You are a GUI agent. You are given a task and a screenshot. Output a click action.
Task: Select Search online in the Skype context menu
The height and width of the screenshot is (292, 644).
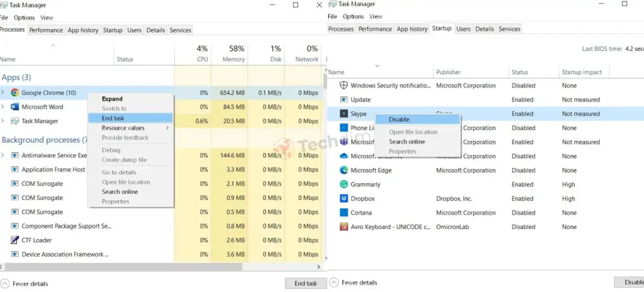[418, 142]
